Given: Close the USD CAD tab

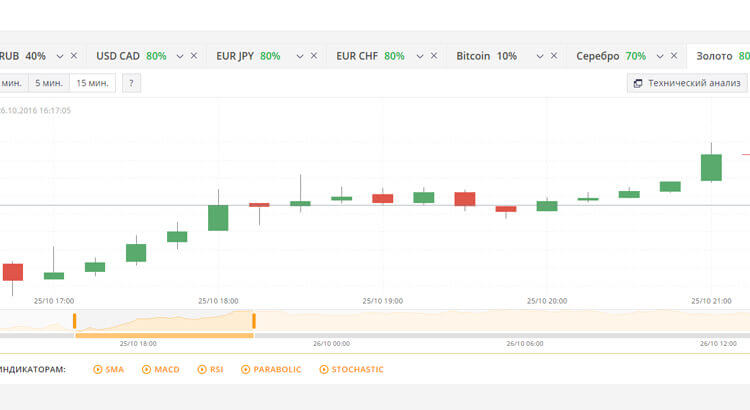Looking at the screenshot, I should tap(194, 56).
